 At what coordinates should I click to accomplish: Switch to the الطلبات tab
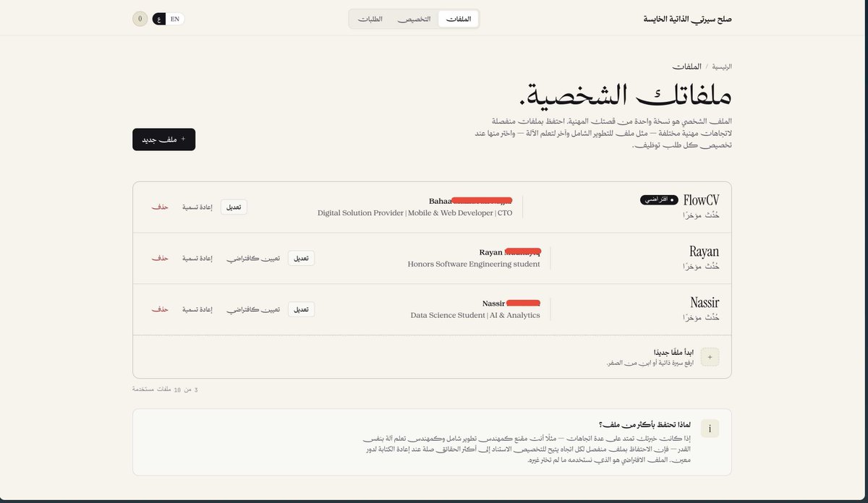click(x=370, y=19)
